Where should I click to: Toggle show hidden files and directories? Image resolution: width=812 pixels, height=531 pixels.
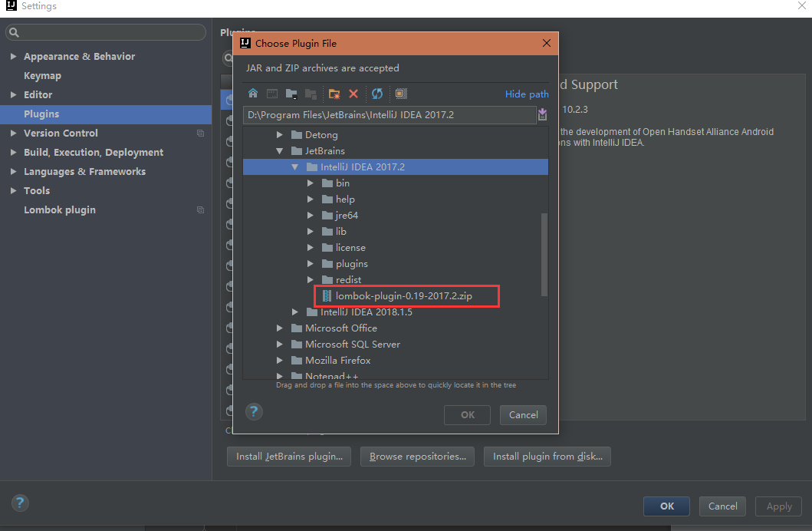click(x=401, y=94)
